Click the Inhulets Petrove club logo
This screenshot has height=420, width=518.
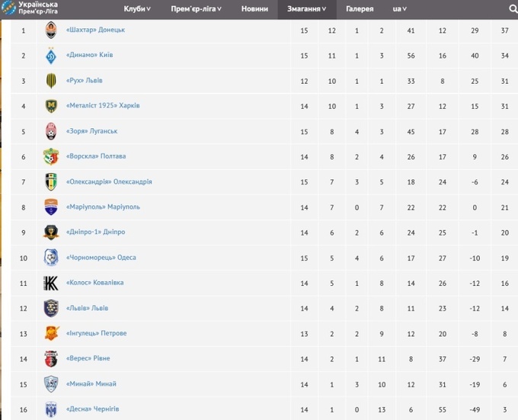coord(51,333)
